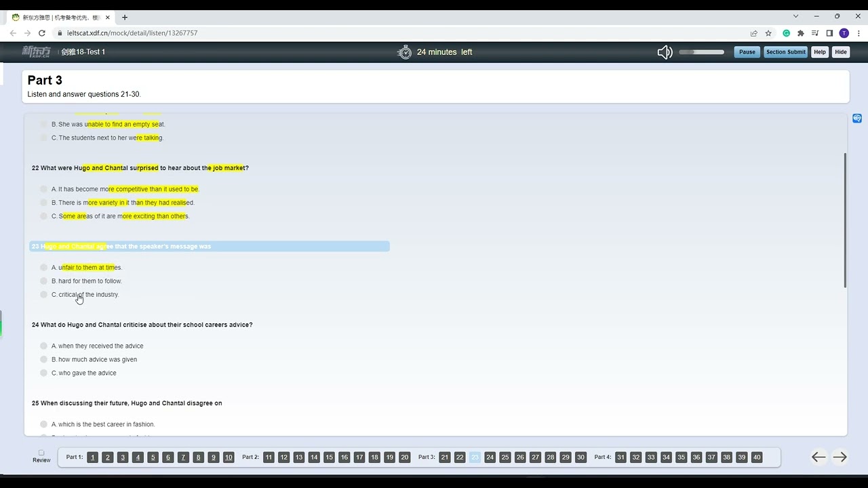This screenshot has height=488, width=868.
Task: Reload the page
Action: (42, 33)
